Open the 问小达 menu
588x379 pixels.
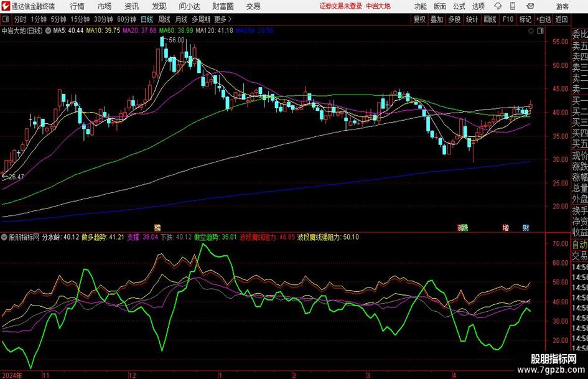[189, 6]
